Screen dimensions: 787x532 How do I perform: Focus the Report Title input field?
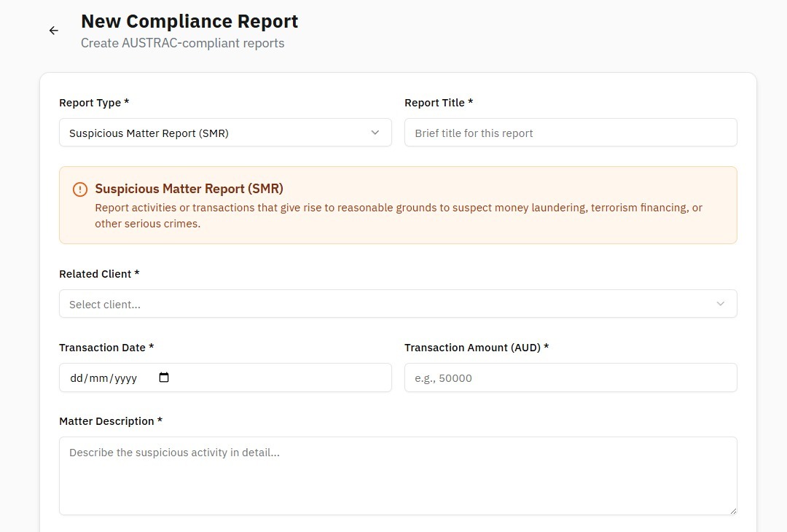570,133
